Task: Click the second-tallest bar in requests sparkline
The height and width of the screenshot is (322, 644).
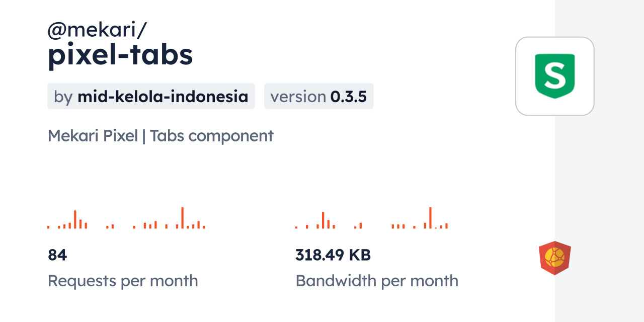Action: [75, 219]
